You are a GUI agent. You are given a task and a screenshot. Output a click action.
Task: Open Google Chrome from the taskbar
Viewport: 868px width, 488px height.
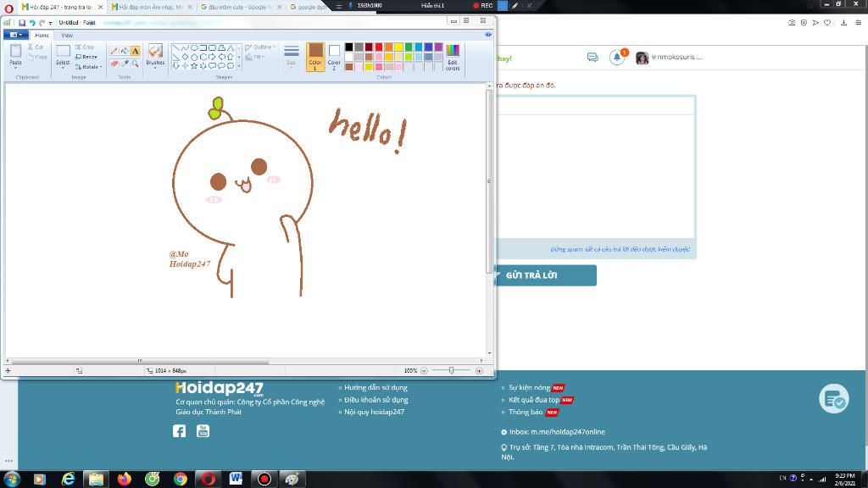click(x=181, y=479)
